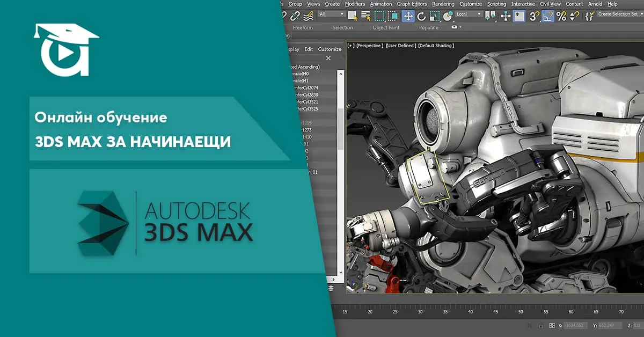Open the Civil View menu
This screenshot has height=337, width=644.
(x=551, y=4)
